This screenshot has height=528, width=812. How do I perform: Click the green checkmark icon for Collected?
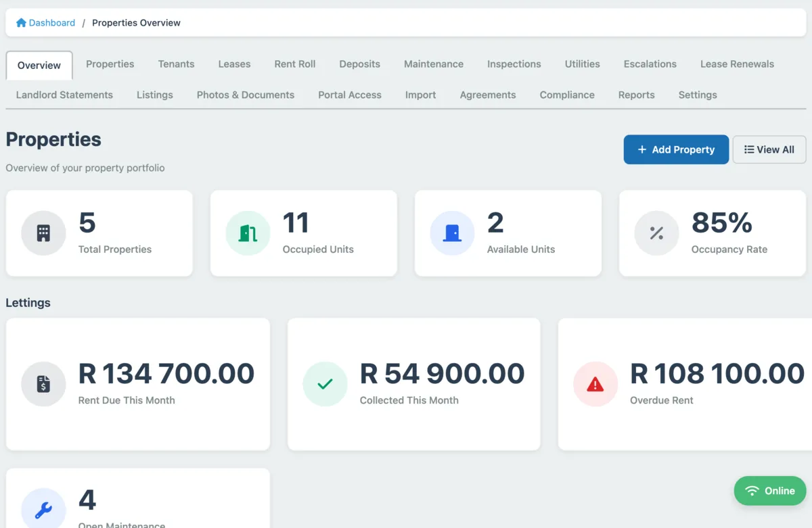click(325, 384)
